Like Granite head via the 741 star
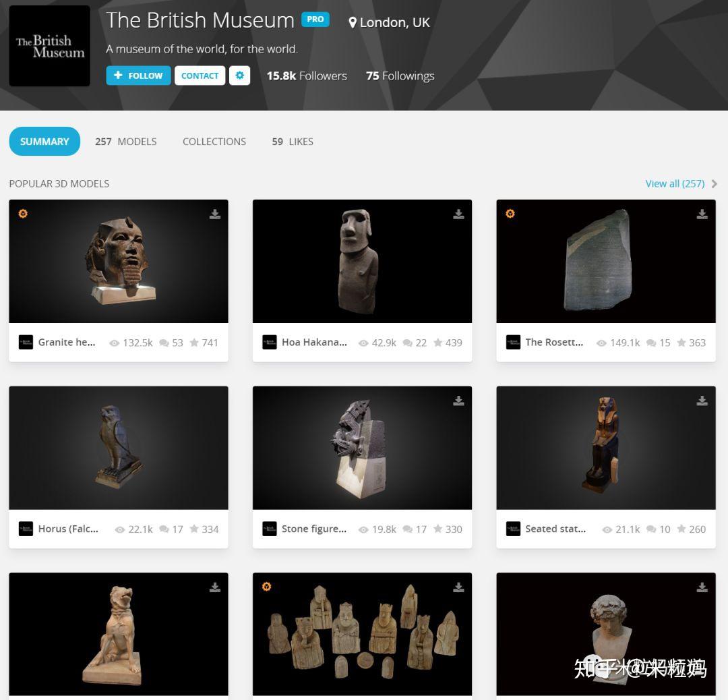Image resolution: width=728 pixels, height=700 pixels. [194, 343]
